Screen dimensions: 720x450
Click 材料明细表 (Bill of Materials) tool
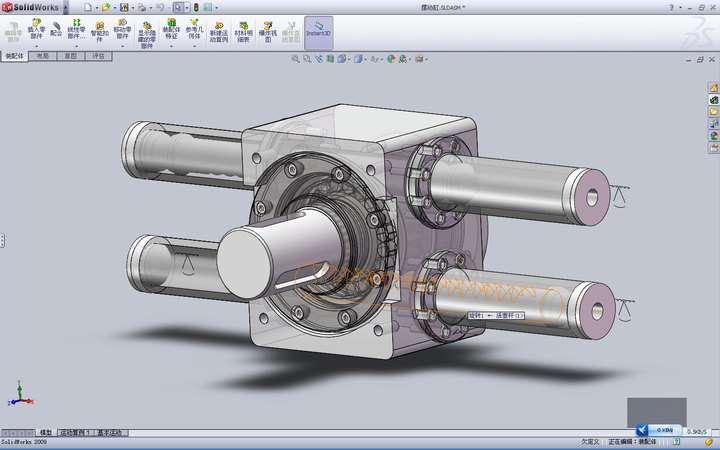[x=243, y=32]
